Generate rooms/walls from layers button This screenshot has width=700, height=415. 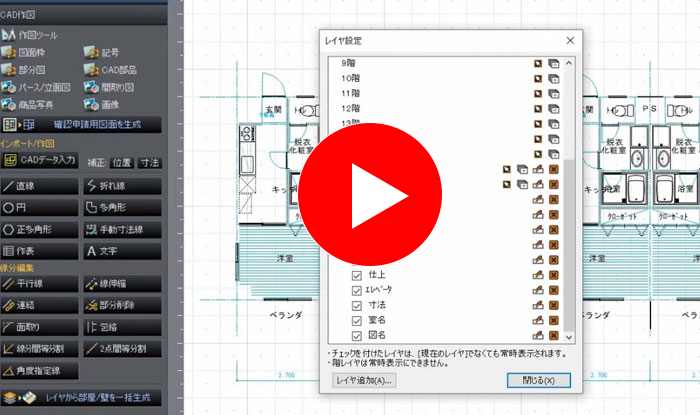tap(81, 398)
